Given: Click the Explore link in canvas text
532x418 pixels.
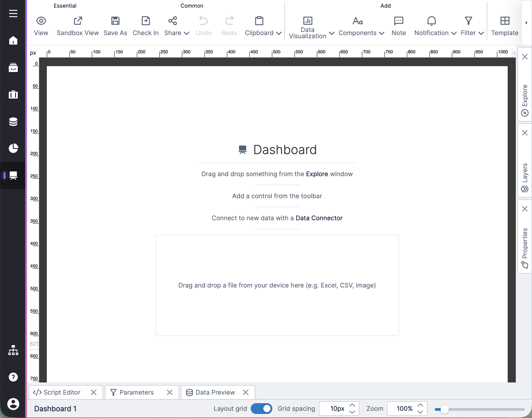Looking at the screenshot, I should click(317, 174).
